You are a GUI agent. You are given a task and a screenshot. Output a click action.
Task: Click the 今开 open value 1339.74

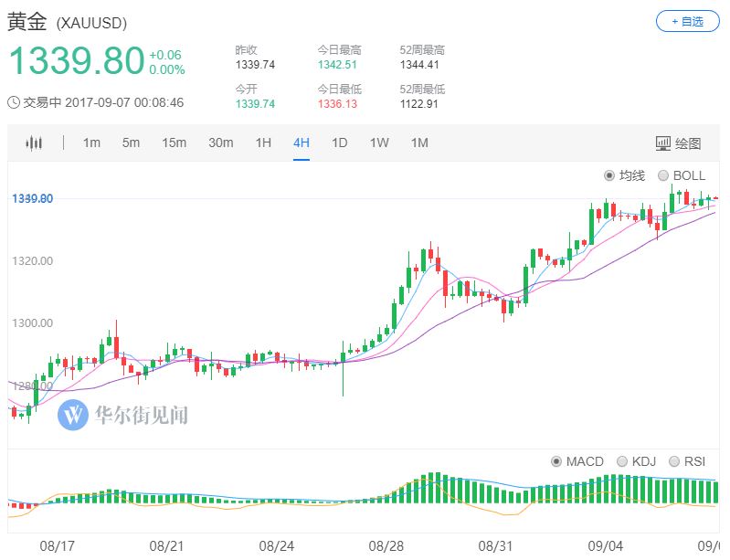[x=255, y=104]
